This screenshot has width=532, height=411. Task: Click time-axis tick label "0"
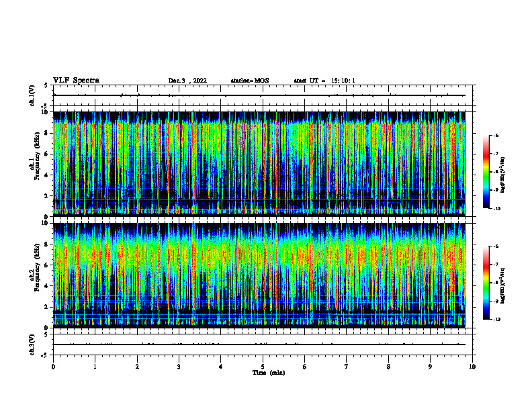(53, 367)
